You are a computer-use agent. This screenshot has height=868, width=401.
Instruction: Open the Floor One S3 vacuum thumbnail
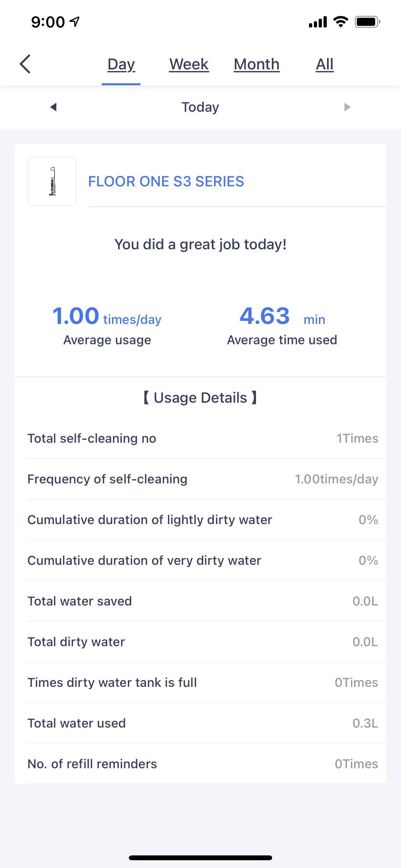point(52,181)
